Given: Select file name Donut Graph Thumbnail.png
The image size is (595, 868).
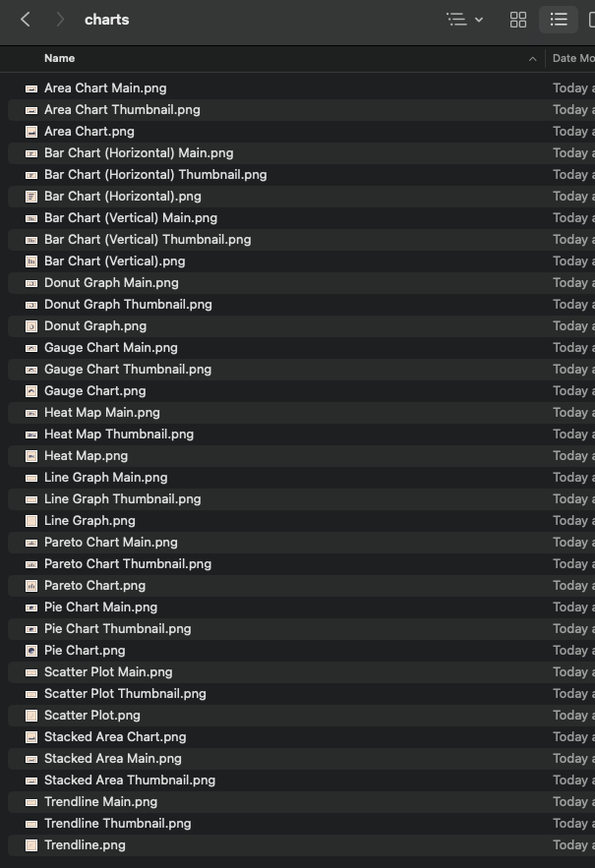Looking at the screenshot, I should (128, 304).
